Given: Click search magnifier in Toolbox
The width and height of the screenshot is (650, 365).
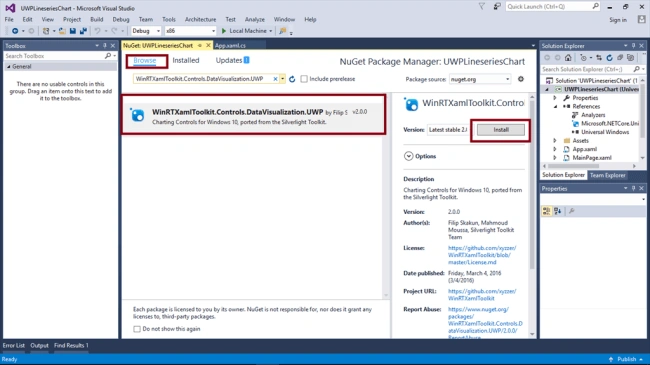Looking at the screenshot, I should click(x=108, y=56).
